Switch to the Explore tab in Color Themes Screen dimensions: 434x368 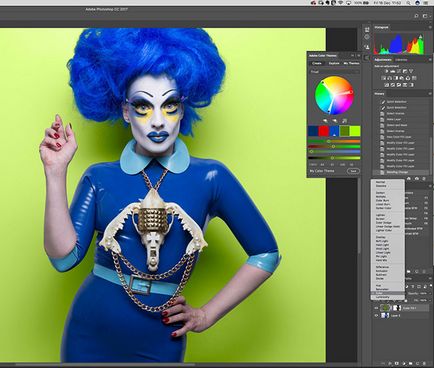pos(334,63)
